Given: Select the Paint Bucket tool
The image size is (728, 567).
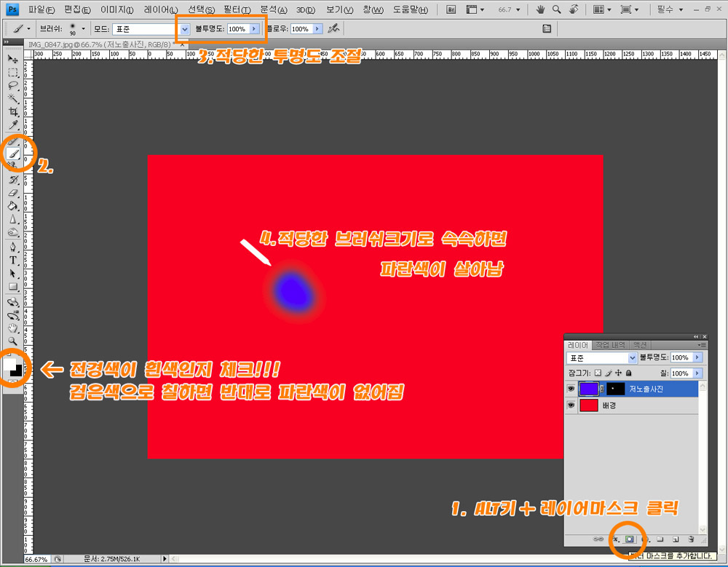Looking at the screenshot, I should (x=13, y=206).
